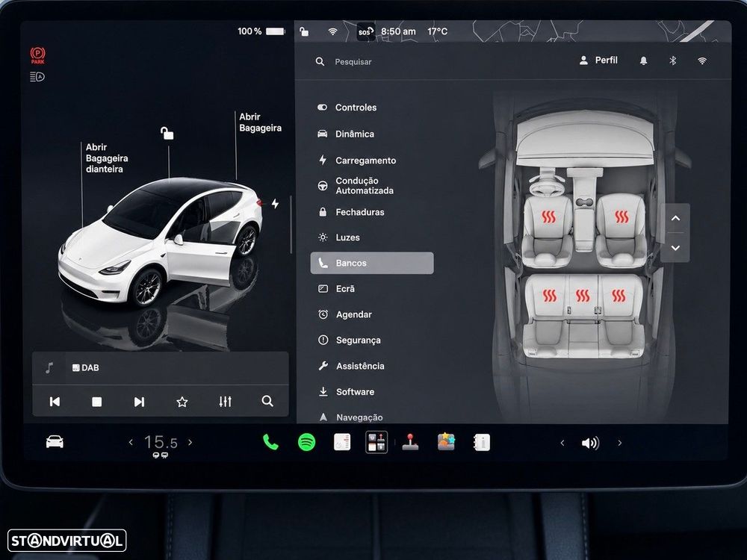The width and height of the screenshot is (747, 560).
Task: Click the music note icon
Action: (x=49, y=367)
